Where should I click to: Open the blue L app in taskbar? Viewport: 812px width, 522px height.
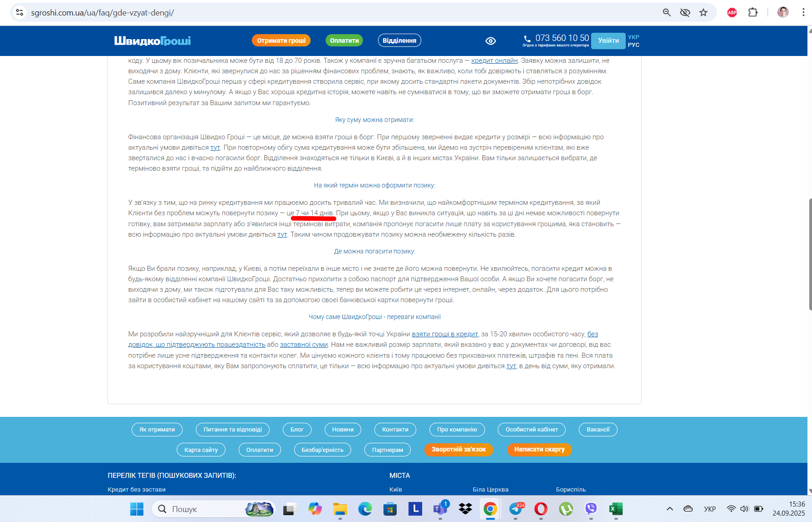pos(415,509)
